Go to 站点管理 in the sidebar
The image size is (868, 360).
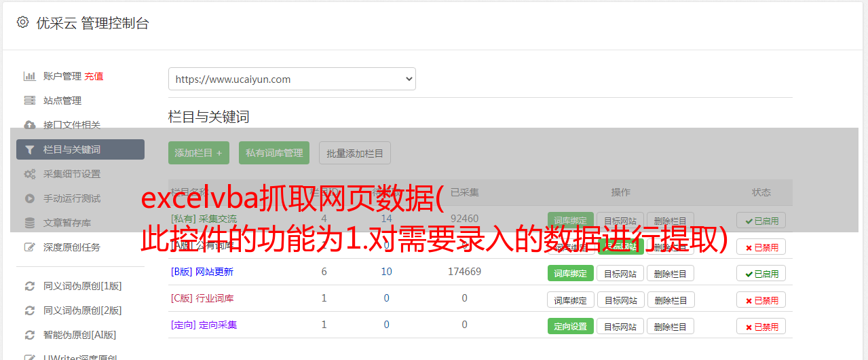(x=62, y=101)
